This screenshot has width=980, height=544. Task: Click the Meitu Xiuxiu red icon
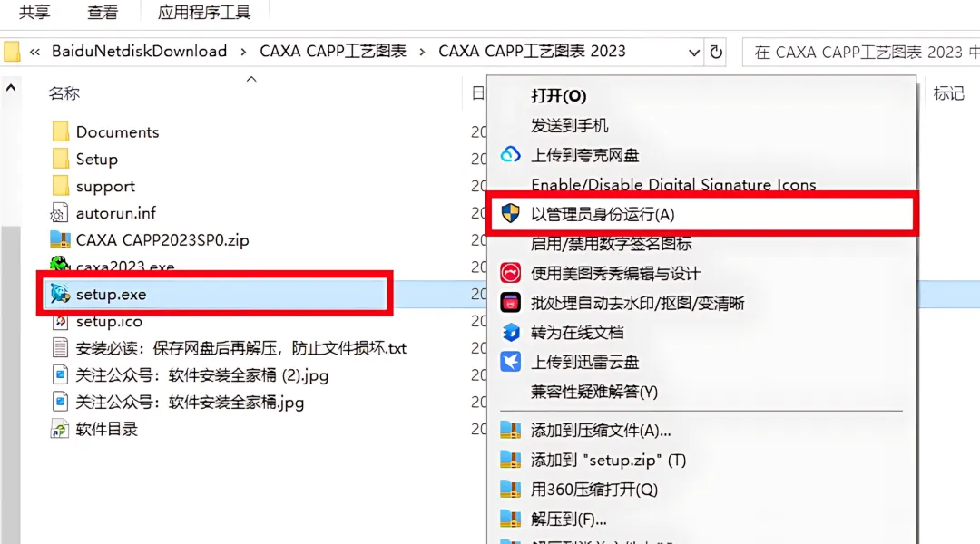tap(511, 273)
